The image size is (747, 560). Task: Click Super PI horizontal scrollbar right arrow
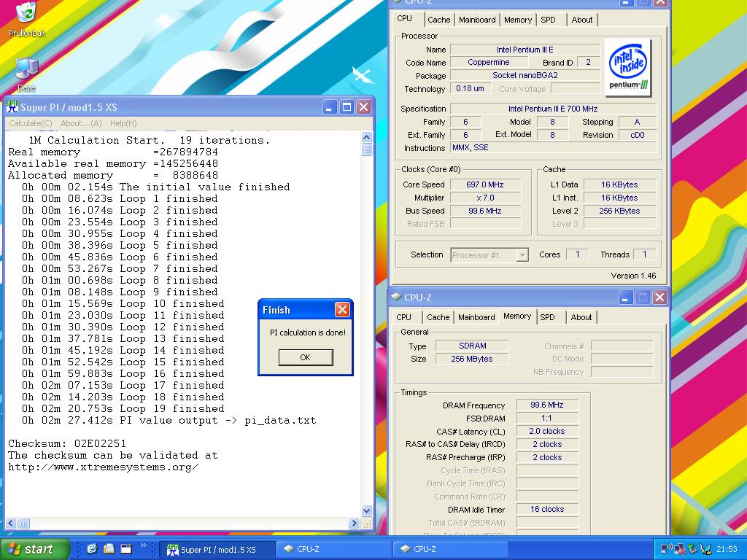[354, 524]
